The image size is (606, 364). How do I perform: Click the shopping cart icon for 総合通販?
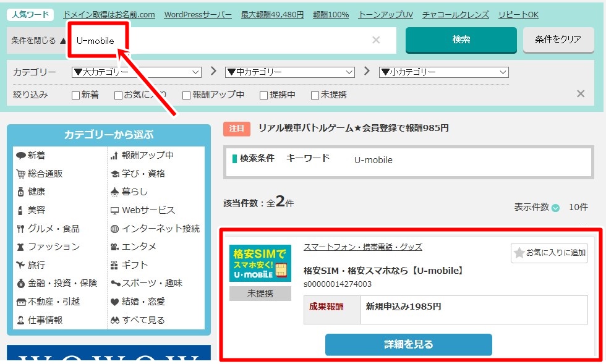click(x=21, y=174)
